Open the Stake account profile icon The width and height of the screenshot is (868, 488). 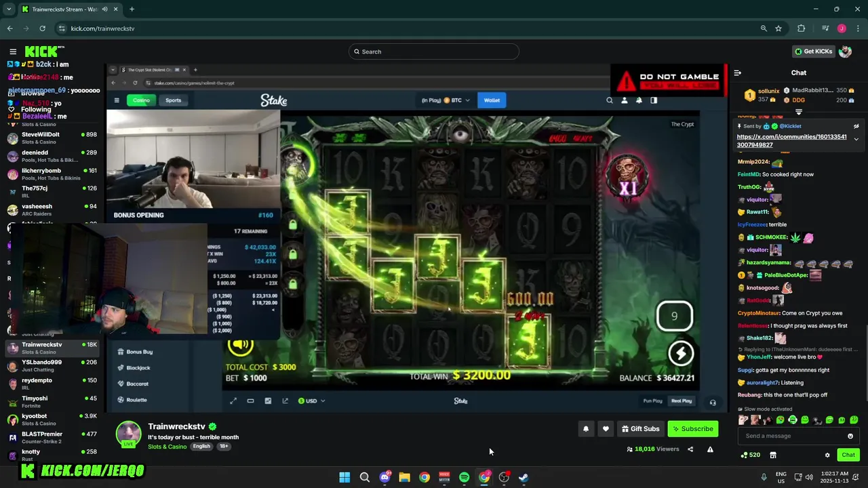pos(624,100)
